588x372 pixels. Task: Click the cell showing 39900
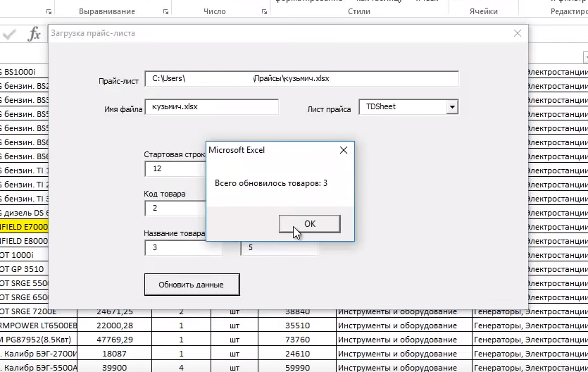(114, 368)
